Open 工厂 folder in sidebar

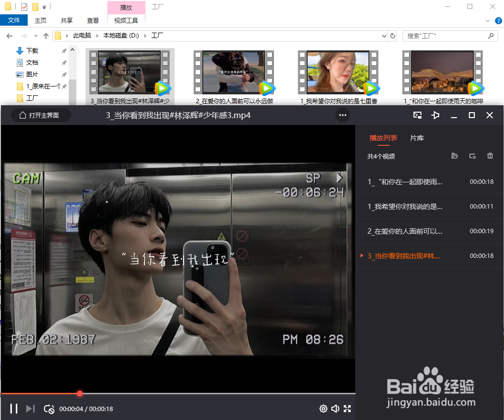tap(32, 98)
